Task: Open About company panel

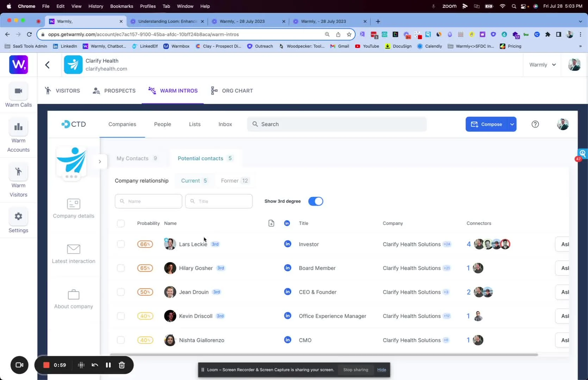Action: [74, 299]
